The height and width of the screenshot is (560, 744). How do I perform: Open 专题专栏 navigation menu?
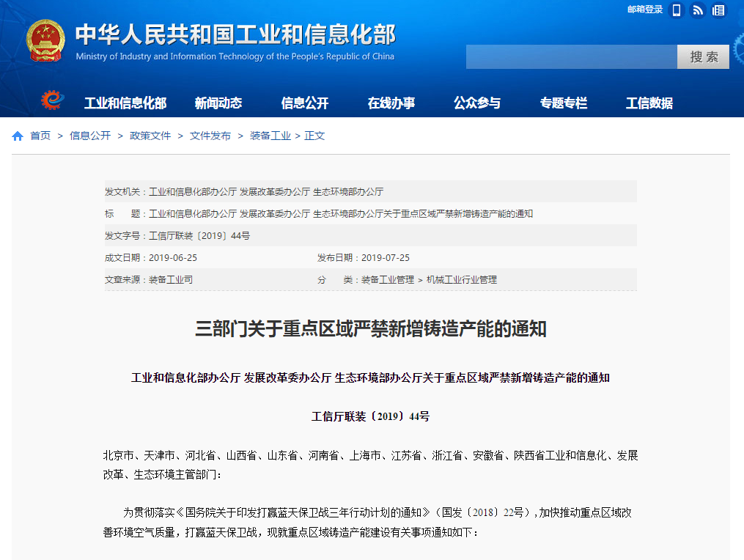[563, 103]
